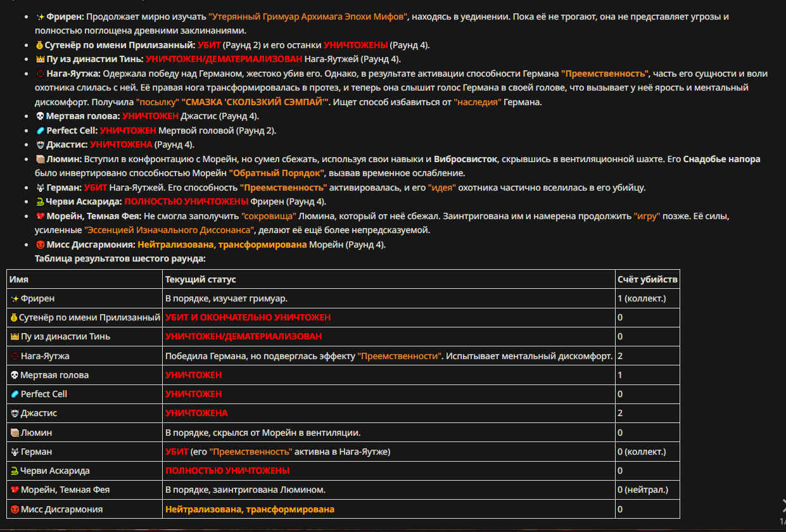786x532 pixels.
Task: Click the orange Обратный Порядок text
Action: [277, 173]
